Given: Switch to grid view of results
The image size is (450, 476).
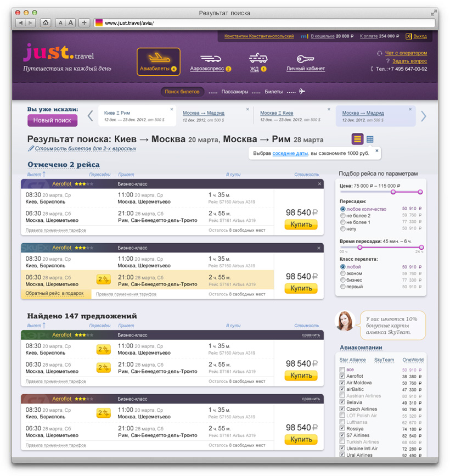Looking at the screenshot, I should click(x=370, y=139).
